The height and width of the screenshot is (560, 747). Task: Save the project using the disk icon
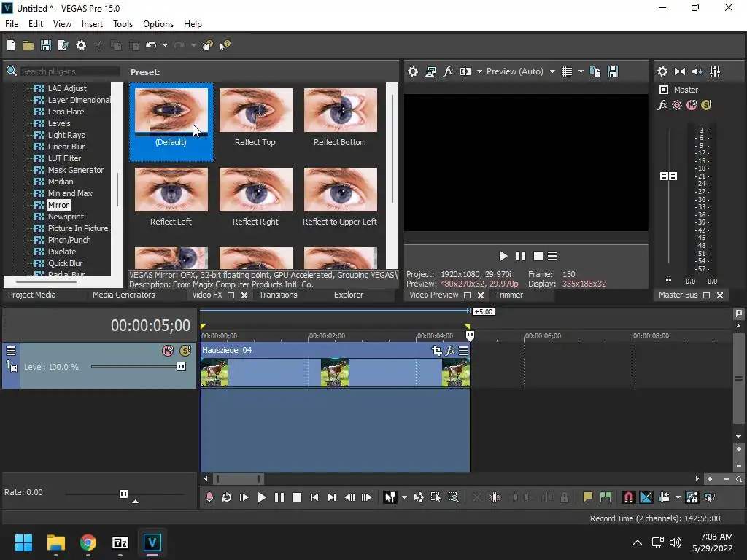(46, 45)
